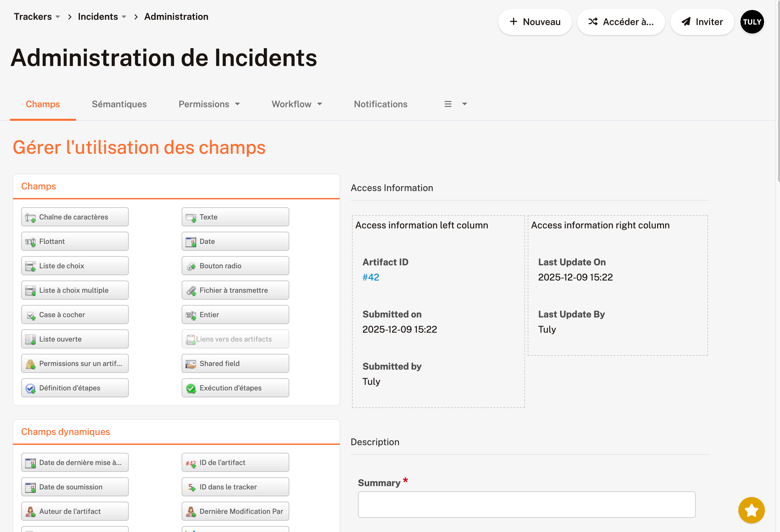Screen dimensions: 780x532
Task: Click the Fichier à transmettre paperclip icon
Action: click(x=191, y=291)
